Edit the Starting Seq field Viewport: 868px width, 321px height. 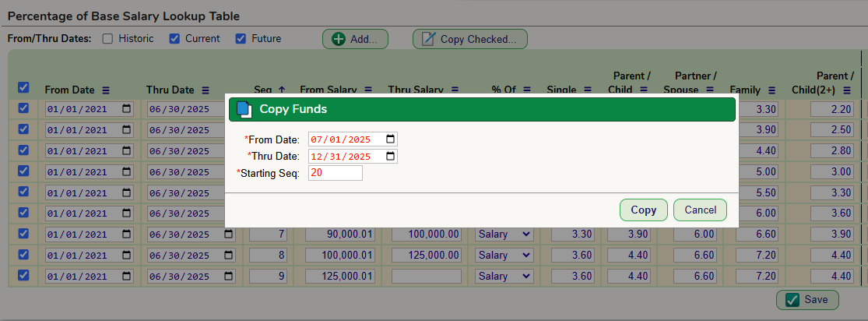tap(336, 173)
